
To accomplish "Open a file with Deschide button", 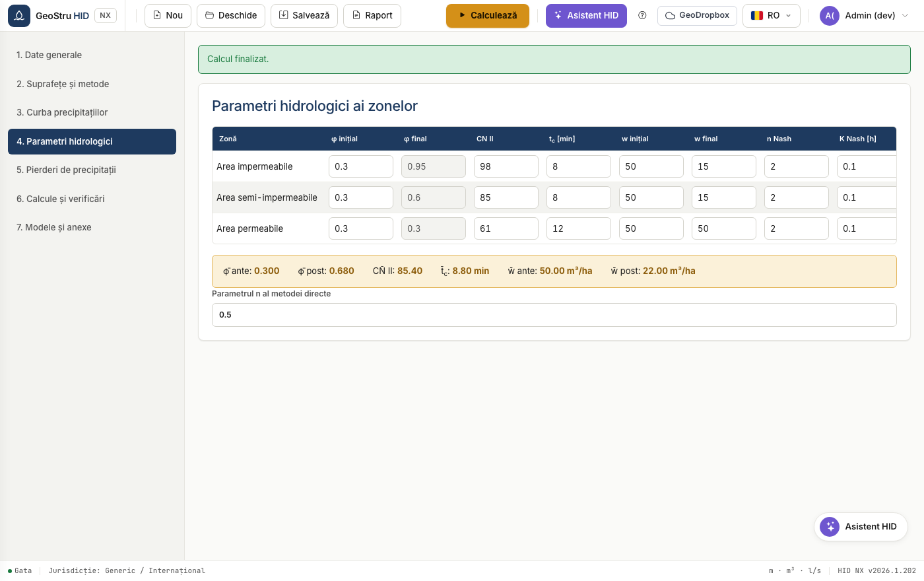I will (x=231, y=15).
